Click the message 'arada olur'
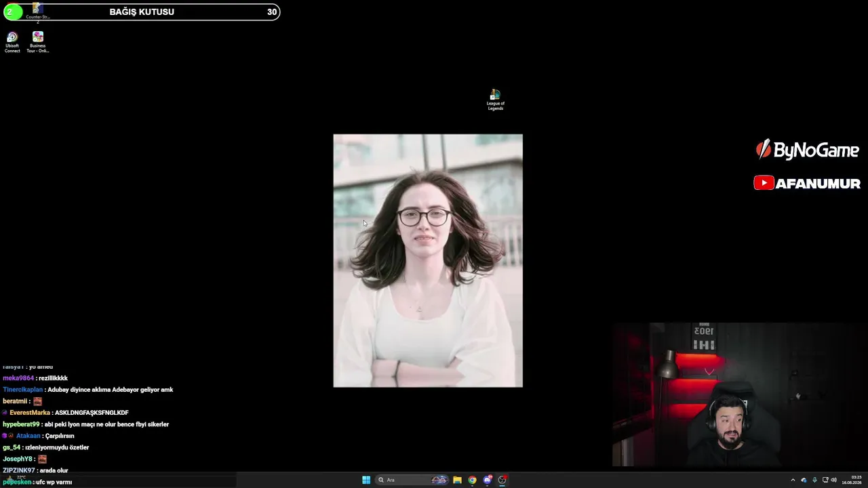 (x=54, y=470)
